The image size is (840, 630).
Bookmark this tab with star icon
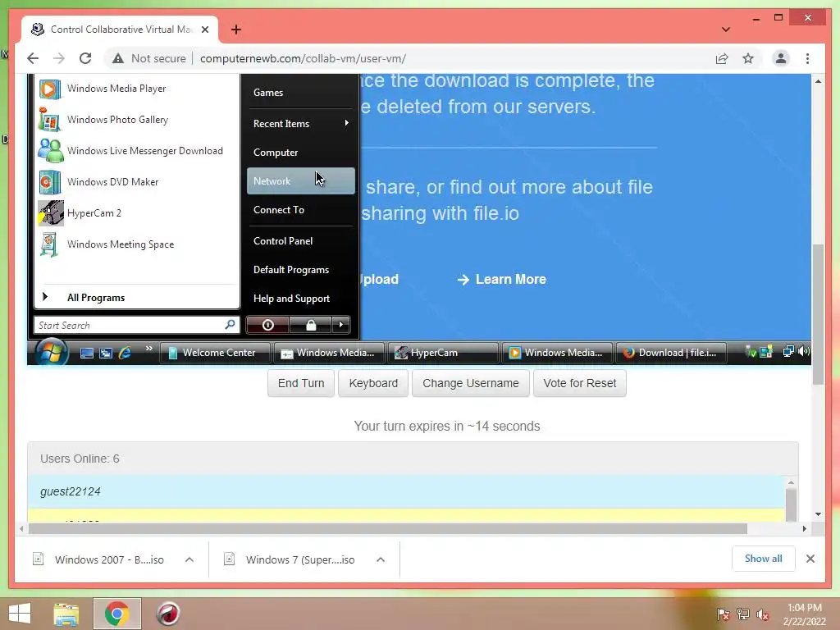click(748, 58)
